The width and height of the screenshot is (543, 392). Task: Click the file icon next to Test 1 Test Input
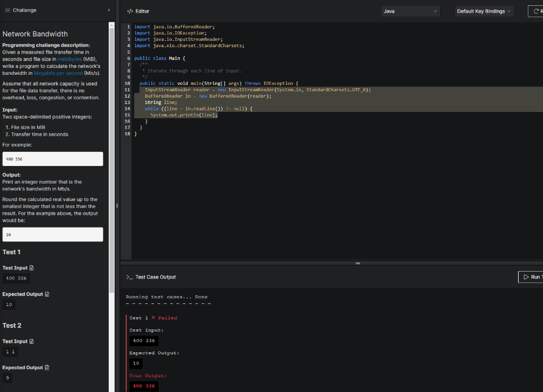32,268
